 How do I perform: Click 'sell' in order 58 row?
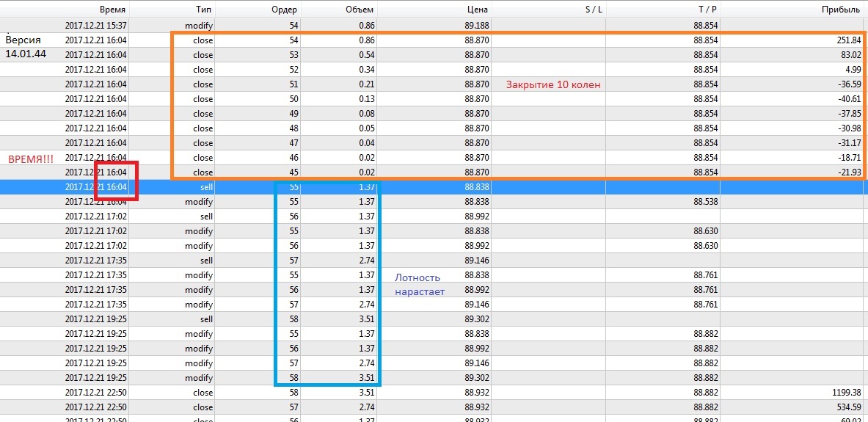(206, 319)
